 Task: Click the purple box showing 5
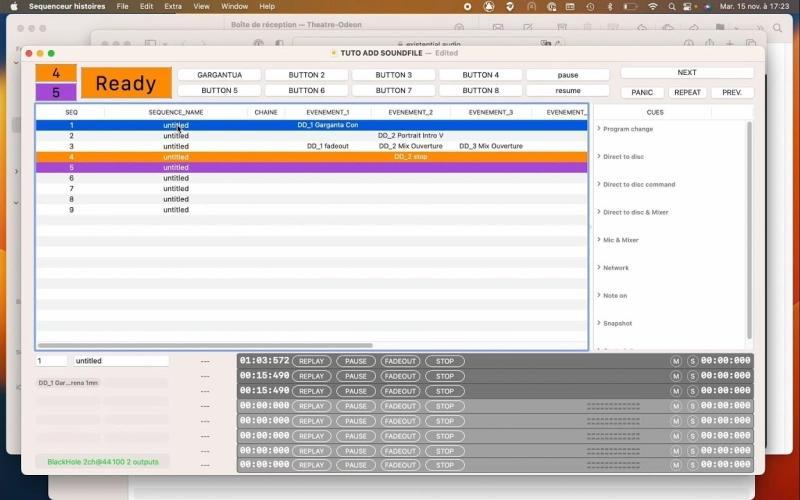[56, 92]
